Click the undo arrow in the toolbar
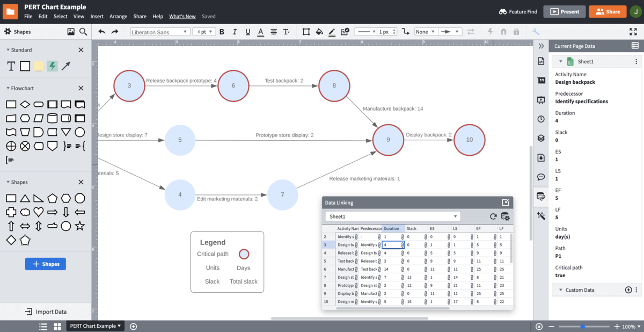The image size is (644, 332). pyautogui.click(x=102, y=32)
